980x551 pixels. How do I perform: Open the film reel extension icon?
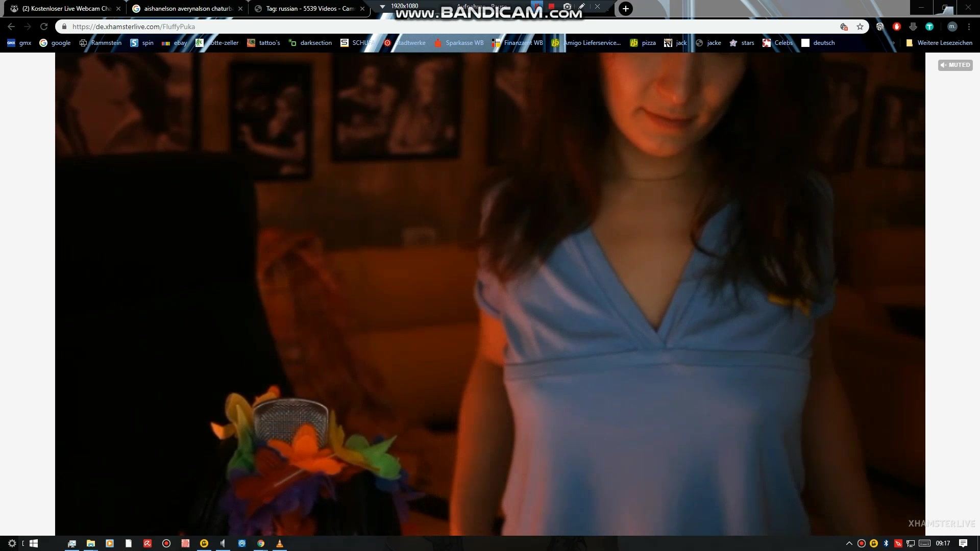pos(880,27)
